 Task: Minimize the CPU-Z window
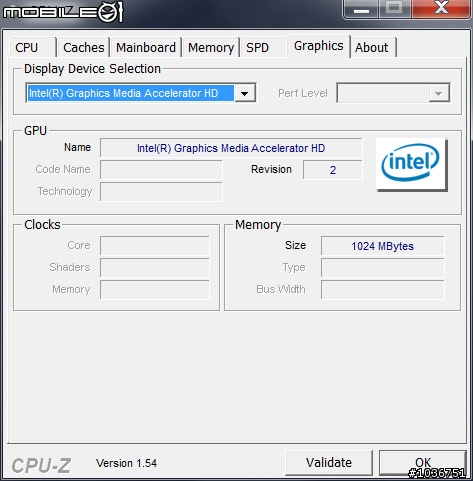click(x=361, y=9)
